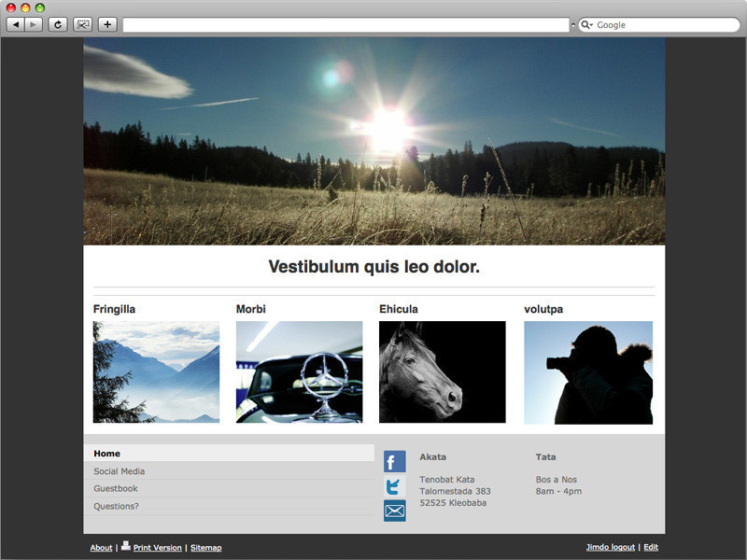This screenshot has height=560, width=747.
Task: Open the Morbi Mercedes car thumbnail
Action: (299, 371)
